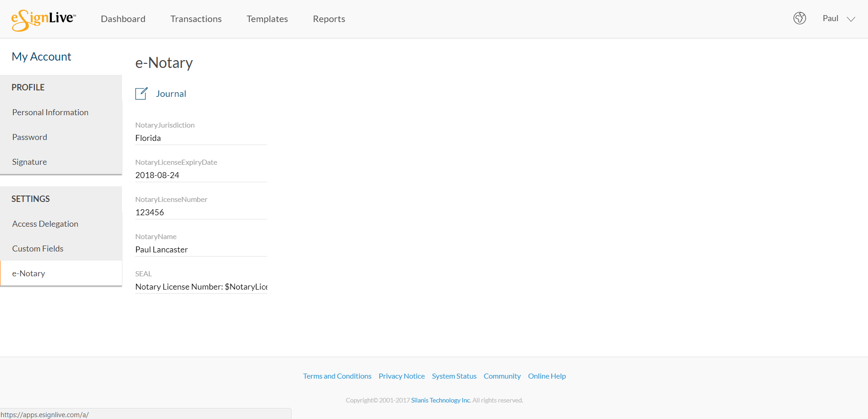Open the System Status link
The image size is (868, 419).
point(454,376)
